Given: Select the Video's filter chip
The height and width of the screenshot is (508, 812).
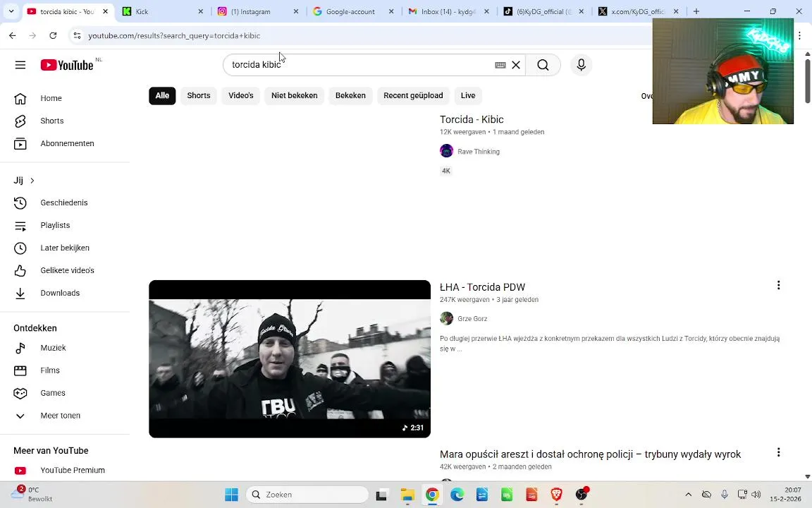Looking at the screenshot, I should point(241,95).
